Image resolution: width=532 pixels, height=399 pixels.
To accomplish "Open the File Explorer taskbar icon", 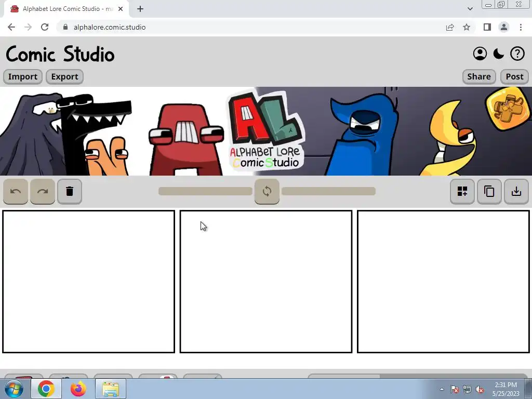I will click(111, 389).
